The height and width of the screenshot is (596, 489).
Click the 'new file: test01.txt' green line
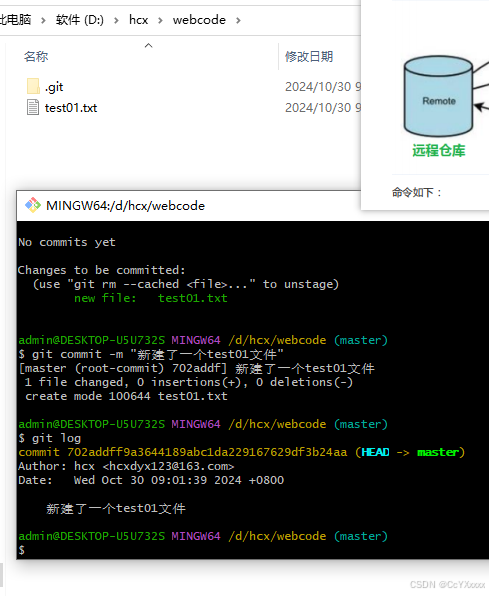click(151, 298)
